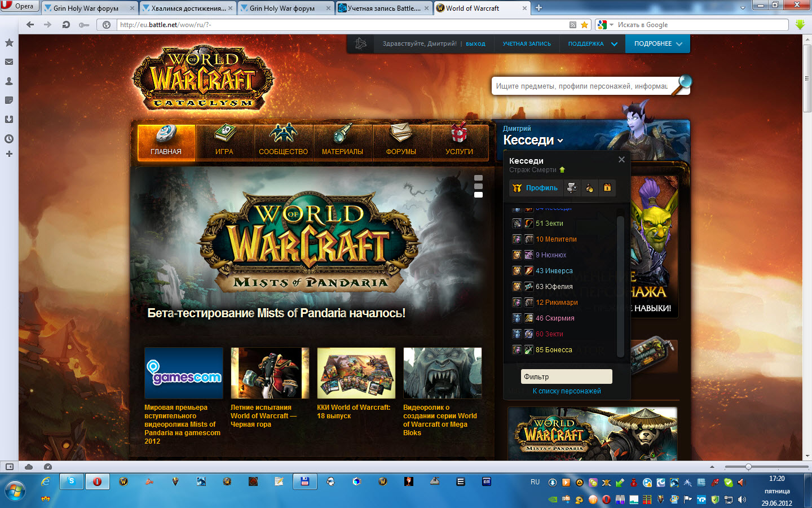Image resolution: width=812 pixels, height=508 pixels.
Task: Expand the ПОДДЕРЖКА support dropdown
Action: 593,43
